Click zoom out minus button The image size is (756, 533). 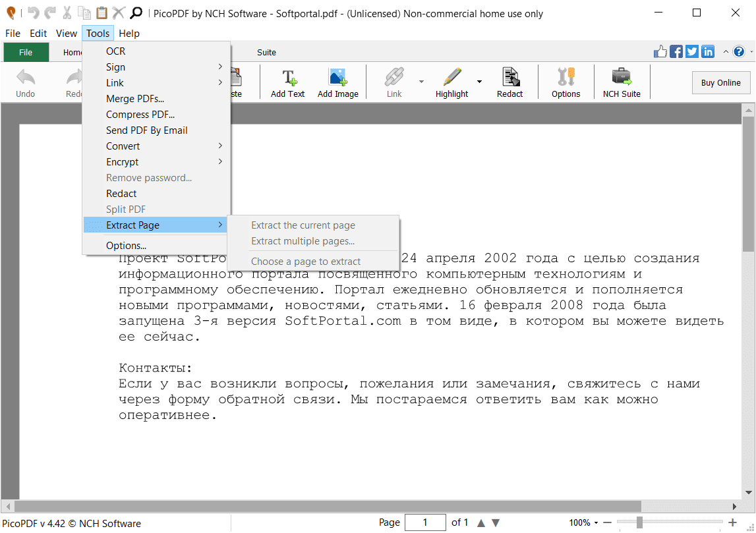pyautogui.click(x=608, y=522)
